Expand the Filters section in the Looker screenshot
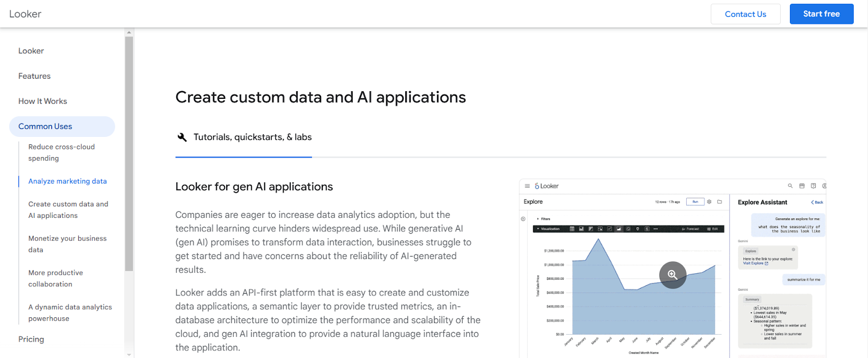Viewport: 868px width, 358px height. tap(544, 219)
